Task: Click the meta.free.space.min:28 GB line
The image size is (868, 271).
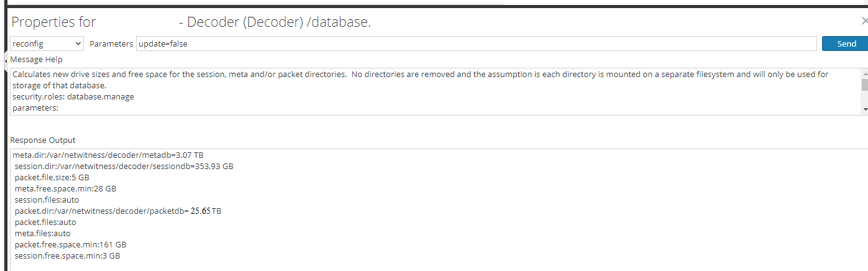Action: tap(65, 188)
